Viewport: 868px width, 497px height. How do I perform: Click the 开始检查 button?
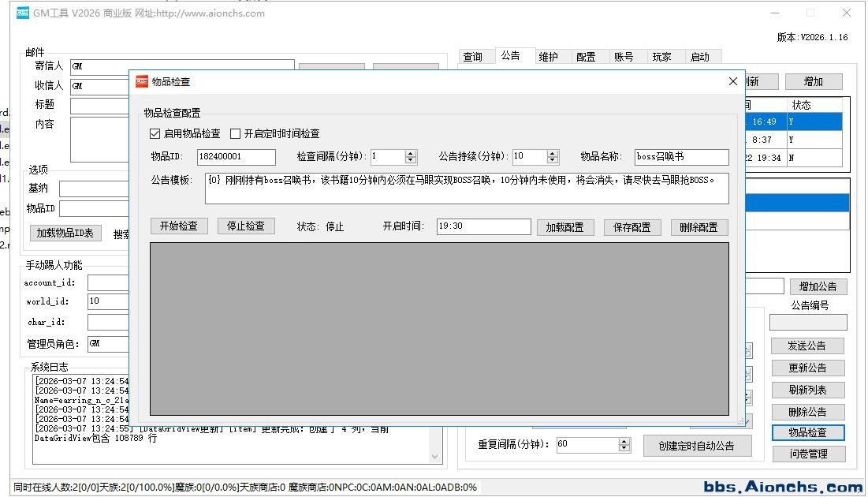coord(178,226)
